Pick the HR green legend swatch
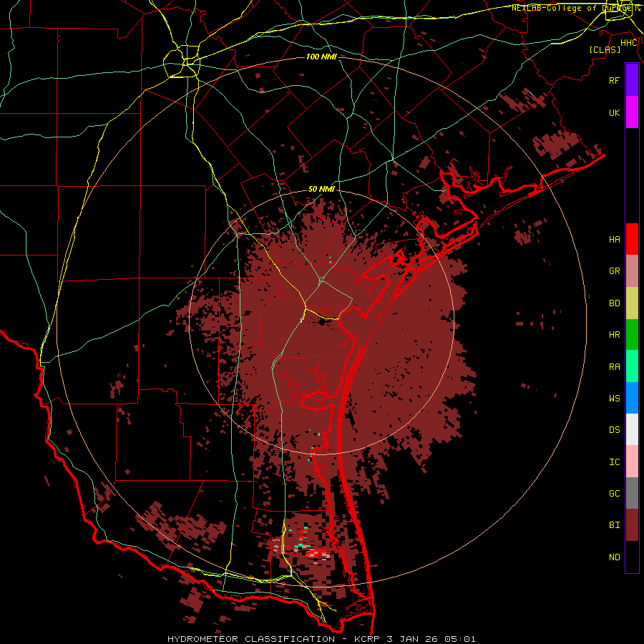 click(x=632, y=334)
